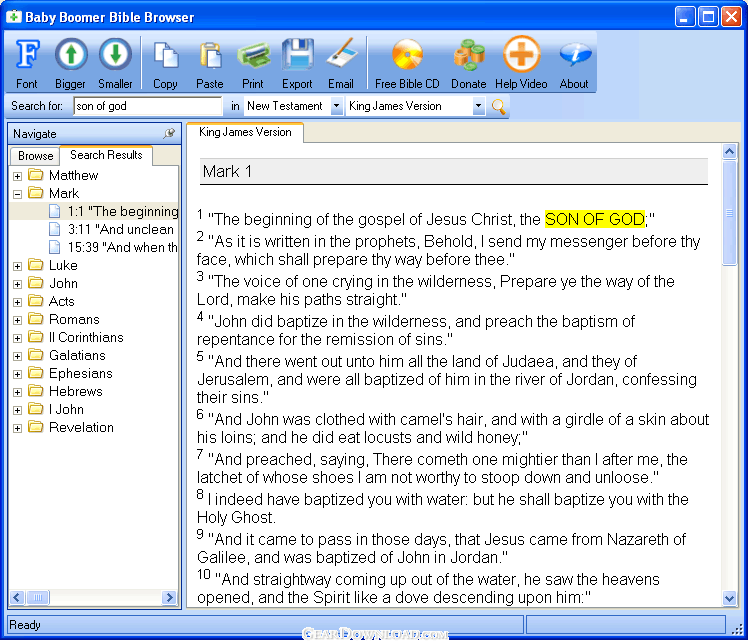This screenshot has width=750, height=642.
Task: Request the Free Bible CD
Action: (x=407, y=63)
